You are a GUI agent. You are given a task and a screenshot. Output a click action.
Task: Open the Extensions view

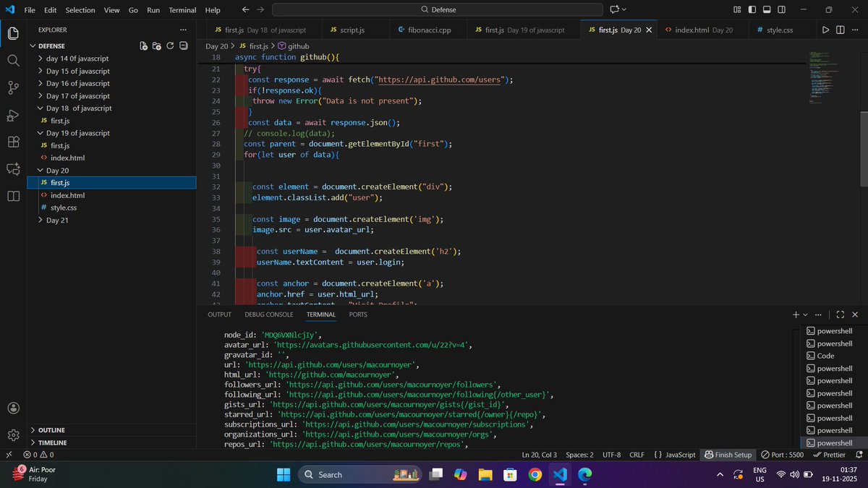click(x=13, y=142)
